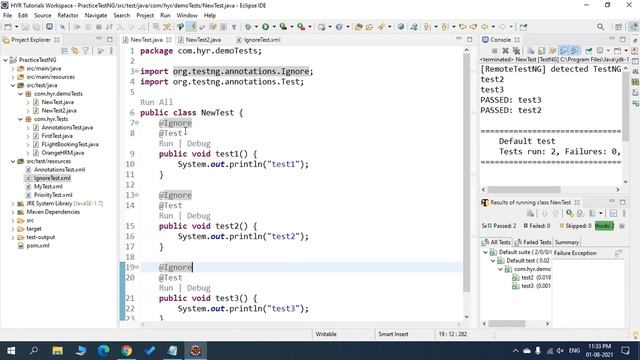Click the TestNG results search icon
This screenshot has width=640, height=360.
(x=570, y=213)
